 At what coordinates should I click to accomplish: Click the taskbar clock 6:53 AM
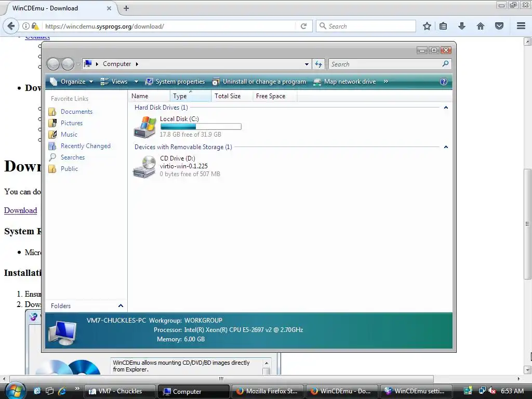(512, 391)
